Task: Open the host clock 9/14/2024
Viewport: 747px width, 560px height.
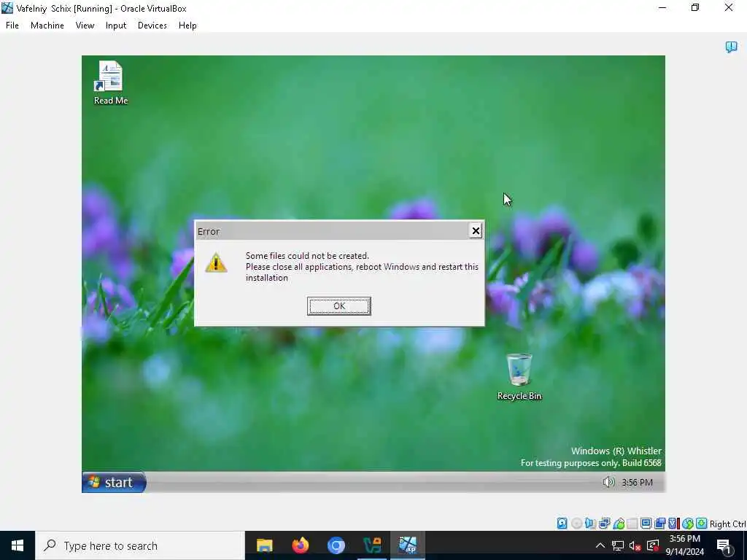Action: coord(684,545)
